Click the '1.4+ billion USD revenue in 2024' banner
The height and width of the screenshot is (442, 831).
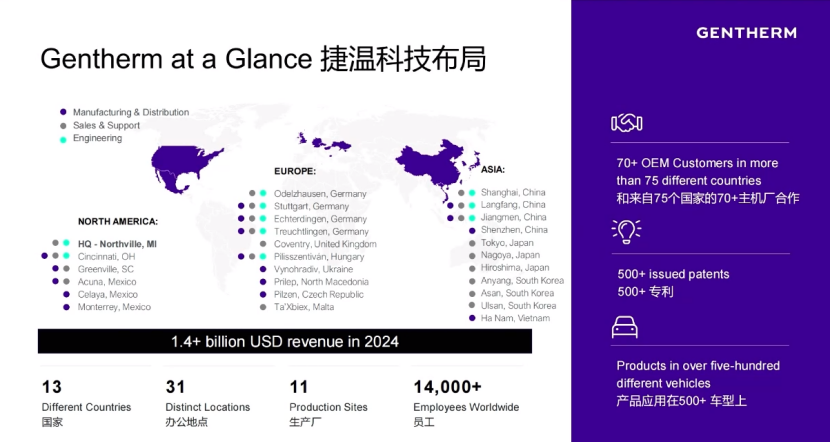(x=285, y=341)
